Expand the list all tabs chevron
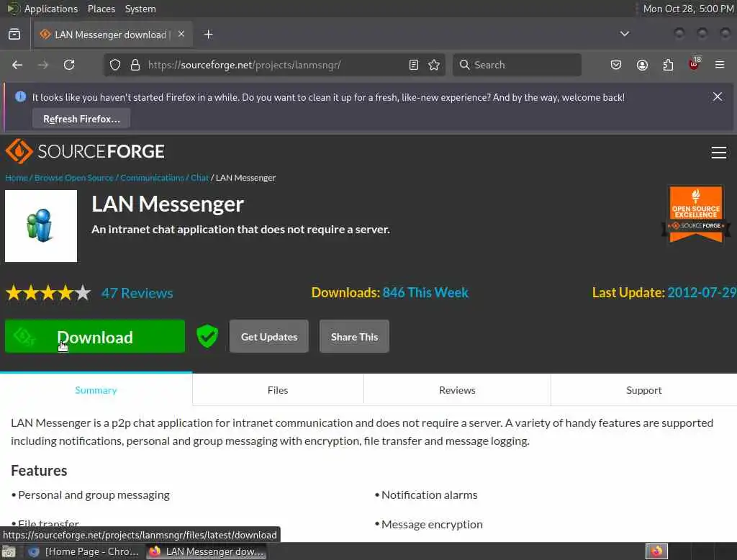The image size is (737, 560). click(x=625, y=34)
